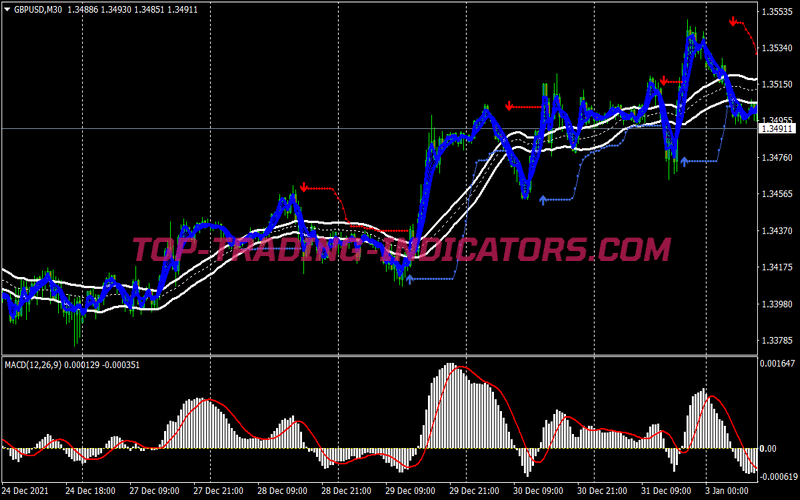Click the 1.34175 price axis label

[776, 267]
